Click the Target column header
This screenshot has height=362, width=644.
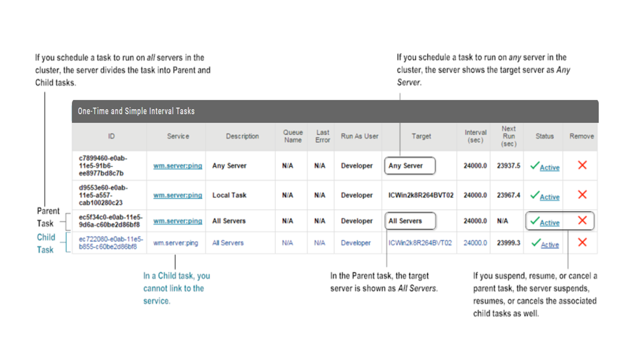(421, 136)
